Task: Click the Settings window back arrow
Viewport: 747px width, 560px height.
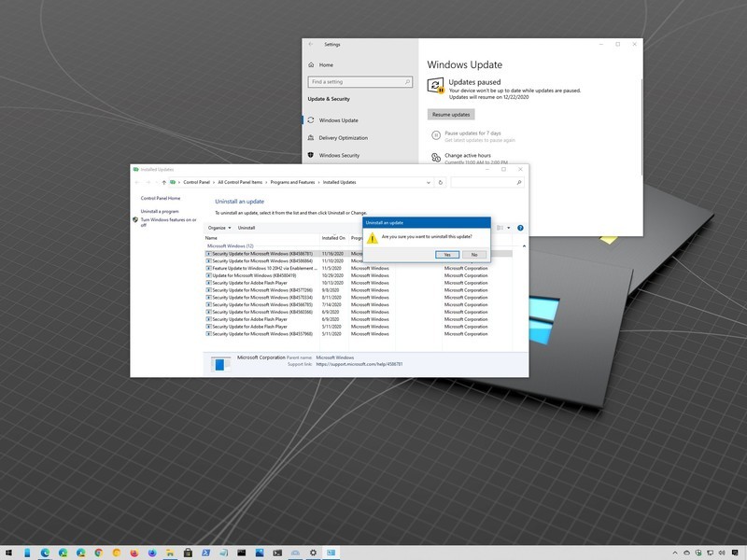Action: 311,44
